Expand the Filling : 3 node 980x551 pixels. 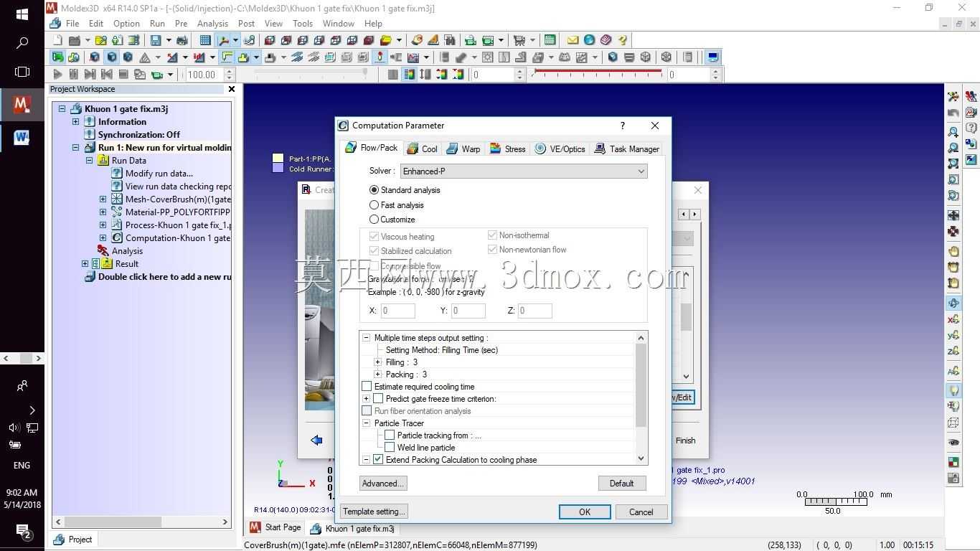tap(378, 362)
